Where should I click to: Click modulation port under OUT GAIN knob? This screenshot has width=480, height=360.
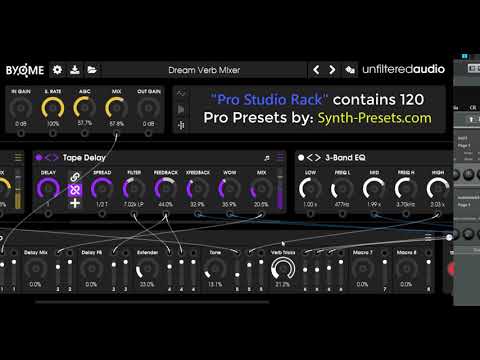click(x=148, y=134)
